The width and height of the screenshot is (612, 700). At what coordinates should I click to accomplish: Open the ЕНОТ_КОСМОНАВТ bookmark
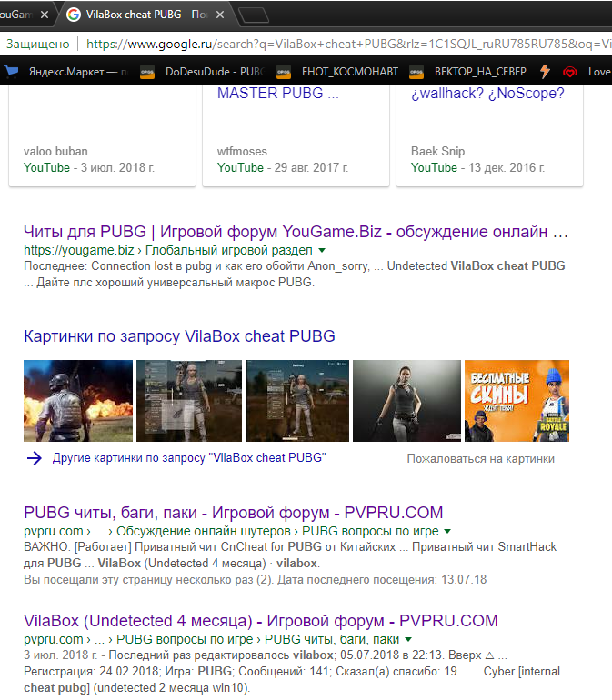point(337,72)
